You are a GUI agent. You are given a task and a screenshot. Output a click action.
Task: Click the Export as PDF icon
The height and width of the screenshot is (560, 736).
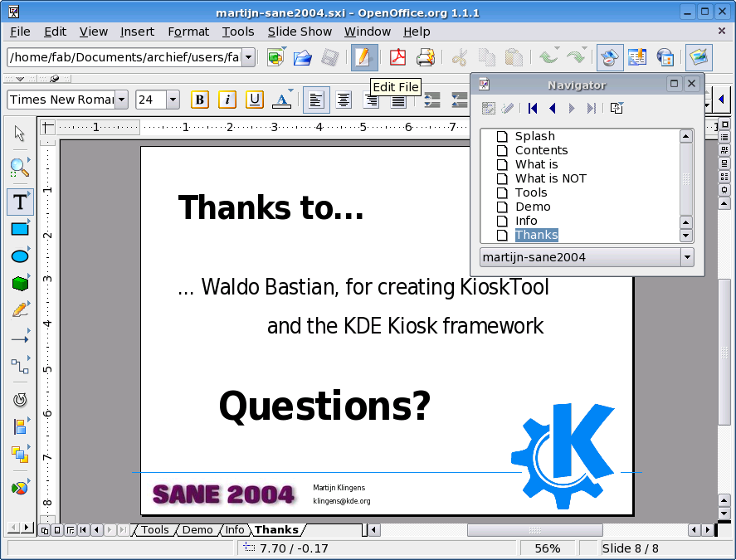(398, 58)
